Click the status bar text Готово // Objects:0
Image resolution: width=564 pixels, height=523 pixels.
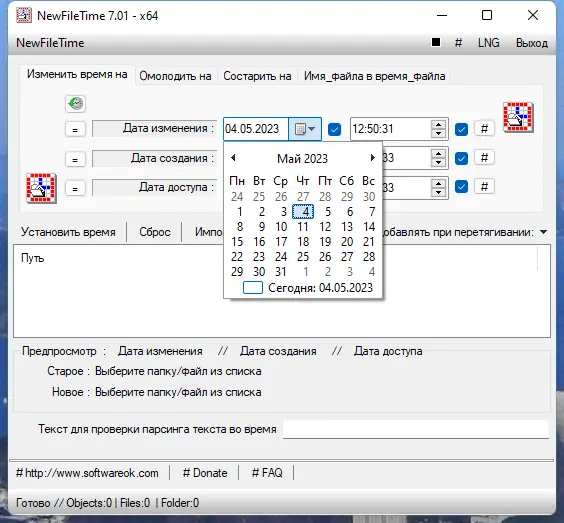pos(64,503)
